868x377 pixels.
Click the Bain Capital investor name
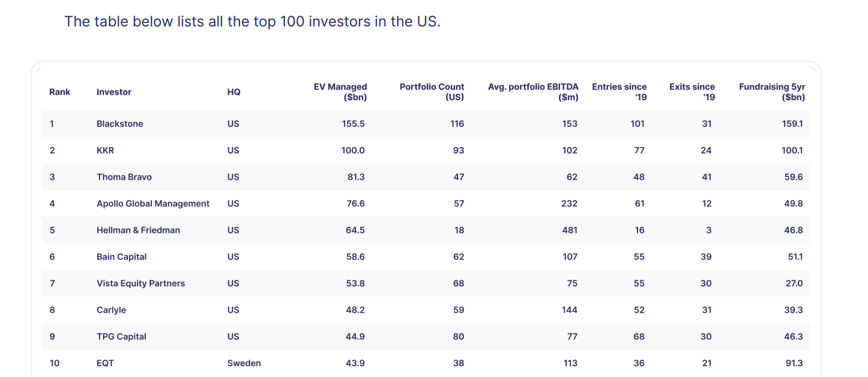tap(121, 256)
